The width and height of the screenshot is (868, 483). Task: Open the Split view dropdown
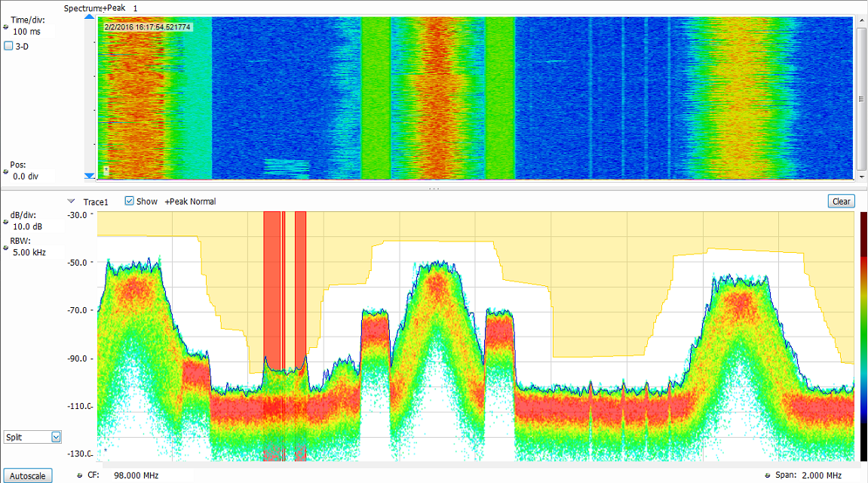click(x=55, y=437)
